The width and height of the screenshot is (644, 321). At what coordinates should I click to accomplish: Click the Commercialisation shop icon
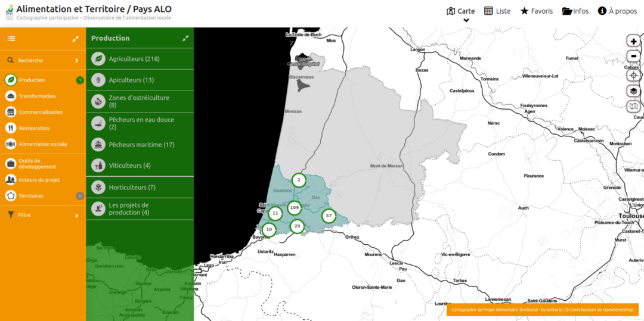[x=11, y=112]
